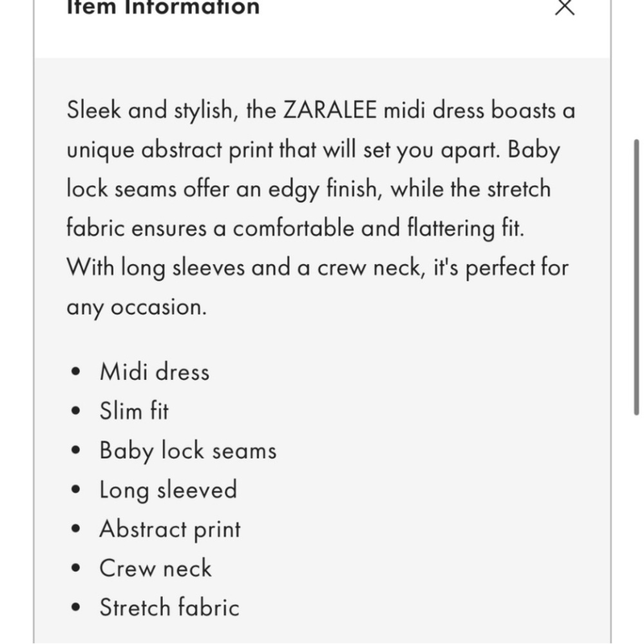Viewport: 644px width, 644px height.
Task: Click the word ZARALEE in the description
Action: tap(330, 110)
